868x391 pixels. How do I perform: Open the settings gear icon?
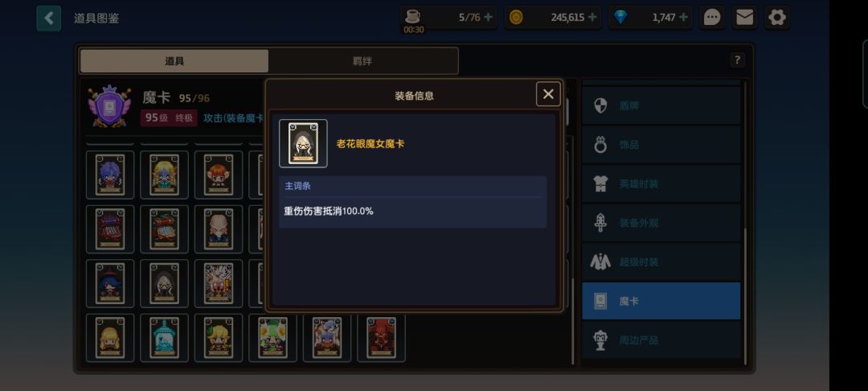(x=777, y=18)
